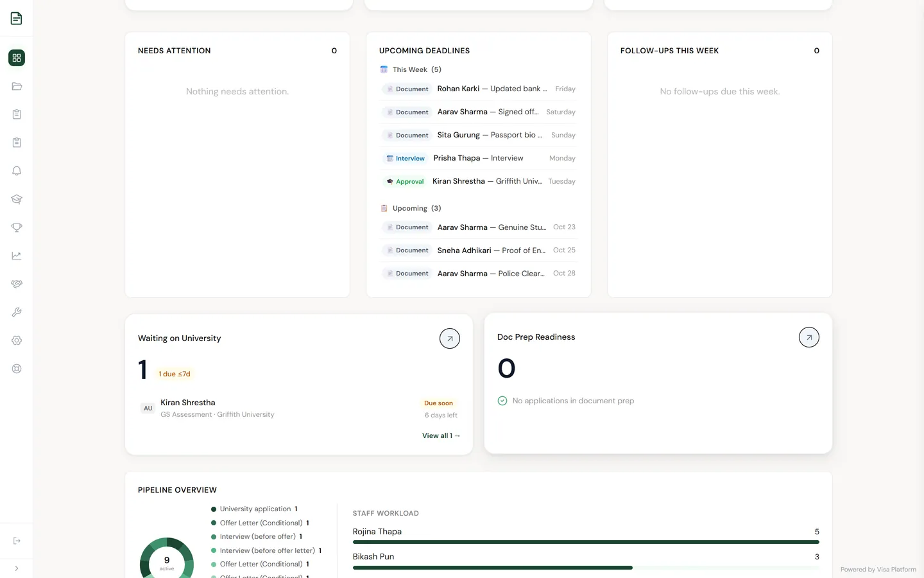The height and width of the screenshot is (578, 924).
Task: Open notifications bell icon in the sidebar
Action: [x=17, y=171]
